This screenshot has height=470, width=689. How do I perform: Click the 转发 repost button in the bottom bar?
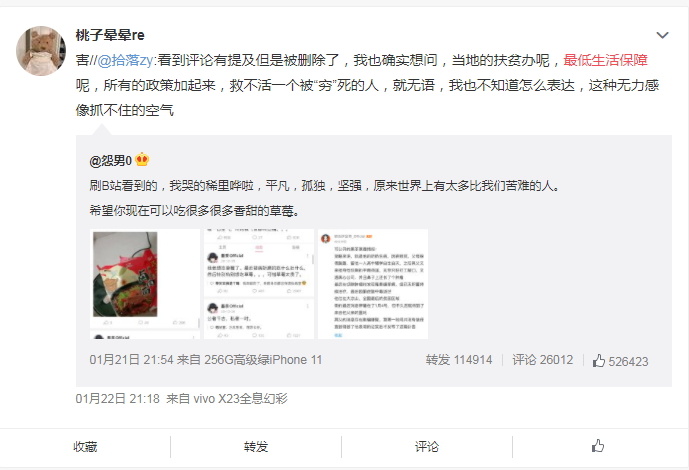(256, 447)
